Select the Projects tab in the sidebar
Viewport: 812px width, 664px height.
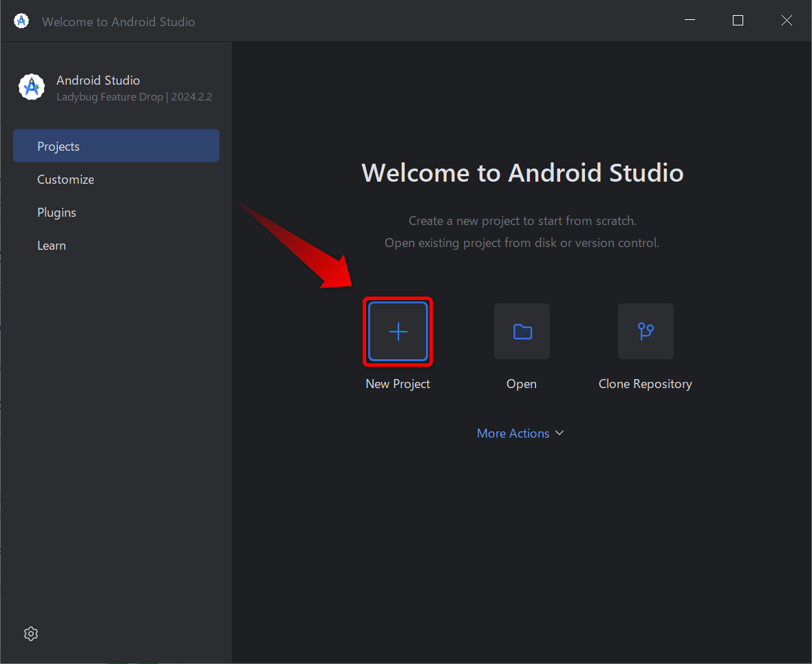coord(58,146)
